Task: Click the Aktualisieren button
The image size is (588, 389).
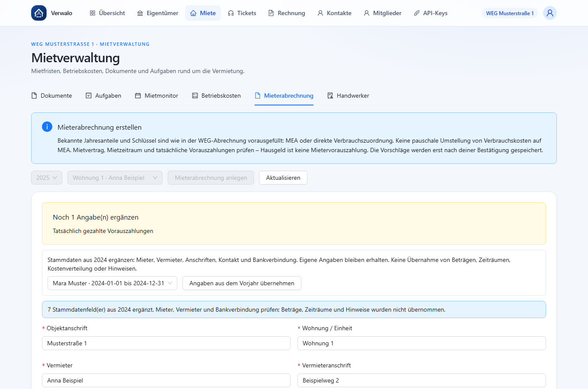Action: (x=283, y=178)
